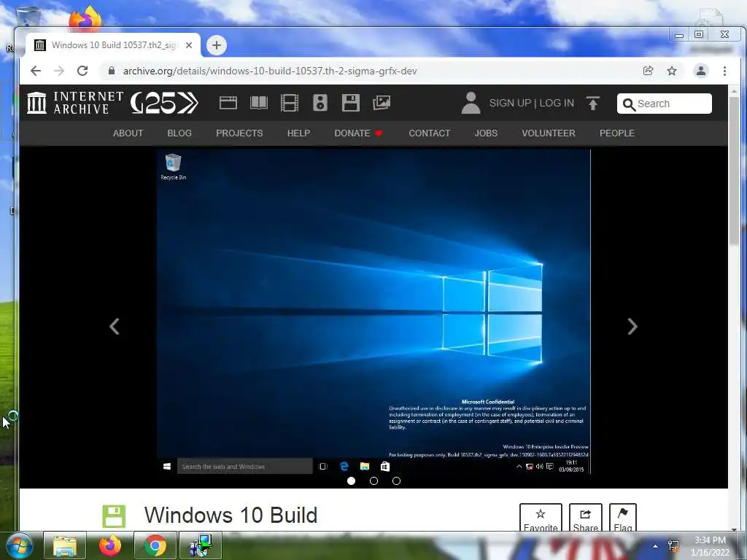The height and width of the screenshot is (560, 747).
Task: Click the Share button
Action: click(x=586, y=518)
